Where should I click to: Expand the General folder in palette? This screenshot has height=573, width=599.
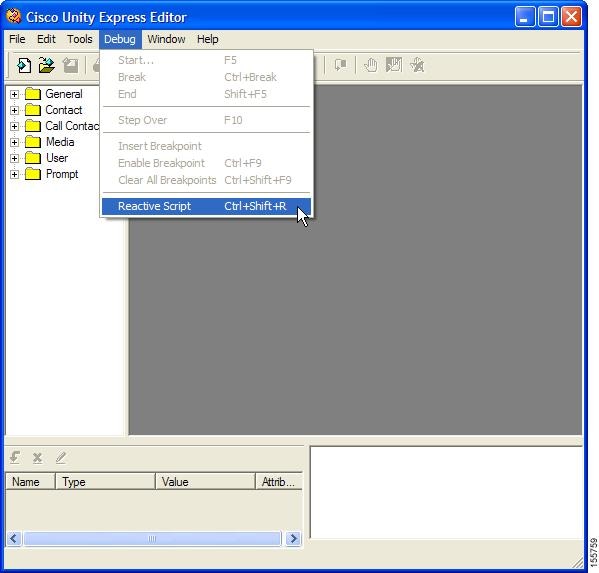click(x=14, y=94)
